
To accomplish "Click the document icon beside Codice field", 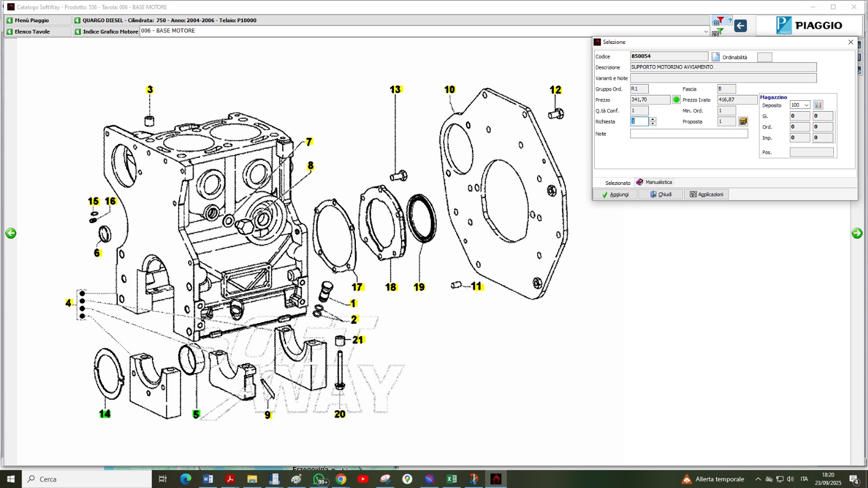I will tap(716, 57).
